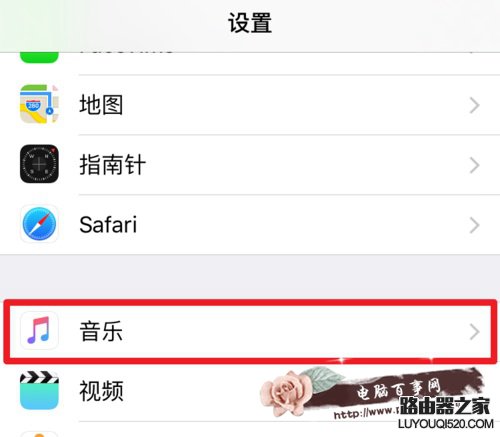Select the 地图 label

coord(101,105)
